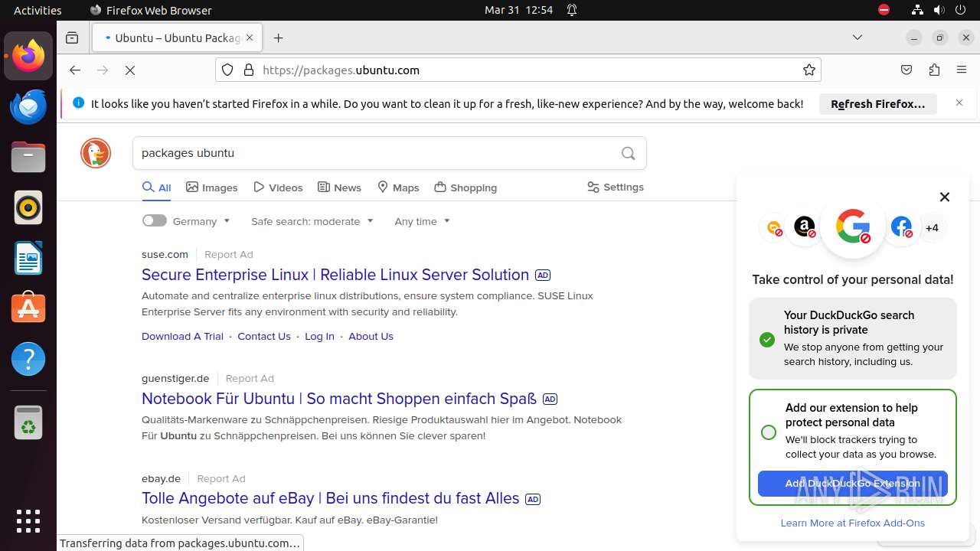The width and height of the screenshot is (980, 551).
Task: Switch to Images results tab
Action: (212, 187)
